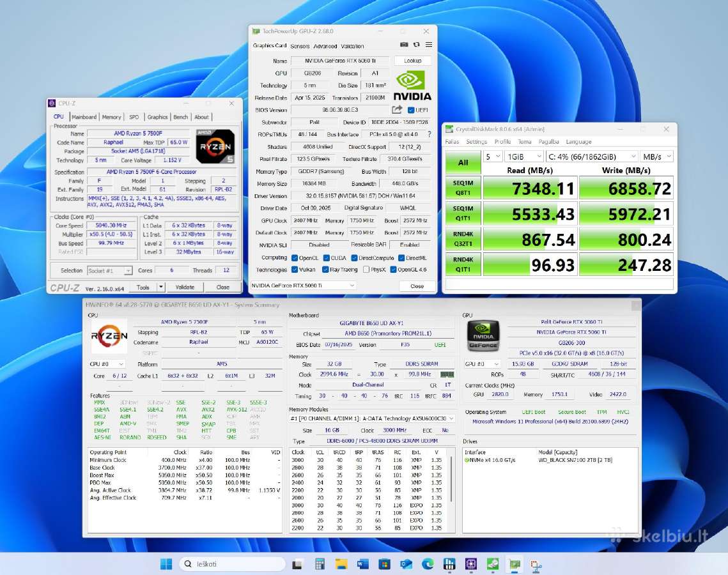The width and height of the screenshot is (728, 575).
Task: Open the GPU-Z hamburger menu
Action: (428, 45)
